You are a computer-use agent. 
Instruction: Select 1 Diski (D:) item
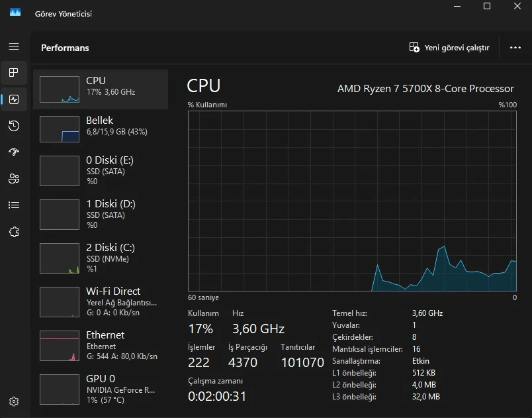tap(101, 214)
